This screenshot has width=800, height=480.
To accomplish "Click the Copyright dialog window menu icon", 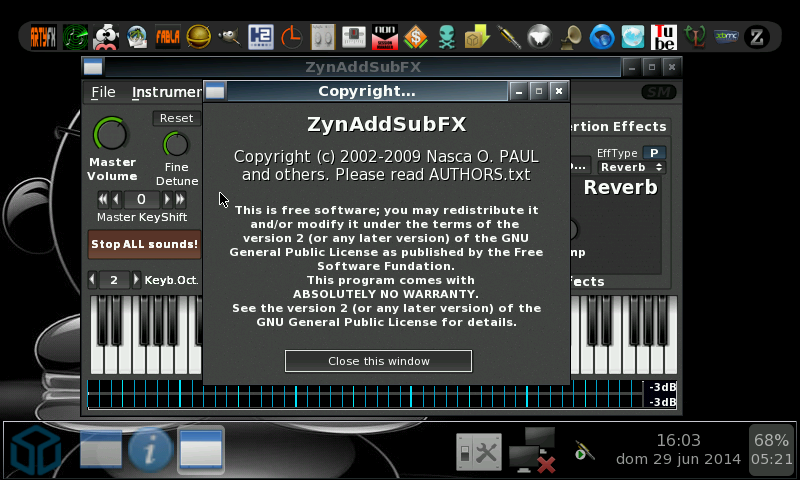I will [x=215, y=91].
